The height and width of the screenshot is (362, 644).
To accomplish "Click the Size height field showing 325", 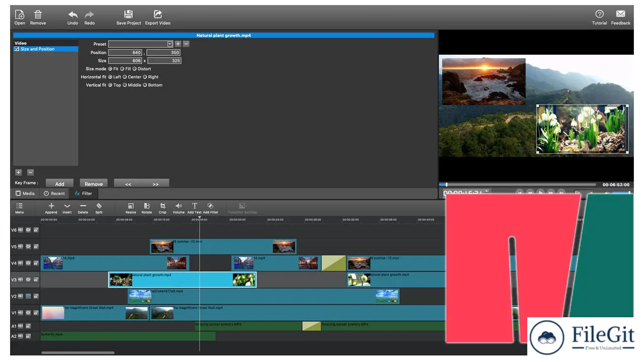I will pyautogui.click(x=164, y=60).
